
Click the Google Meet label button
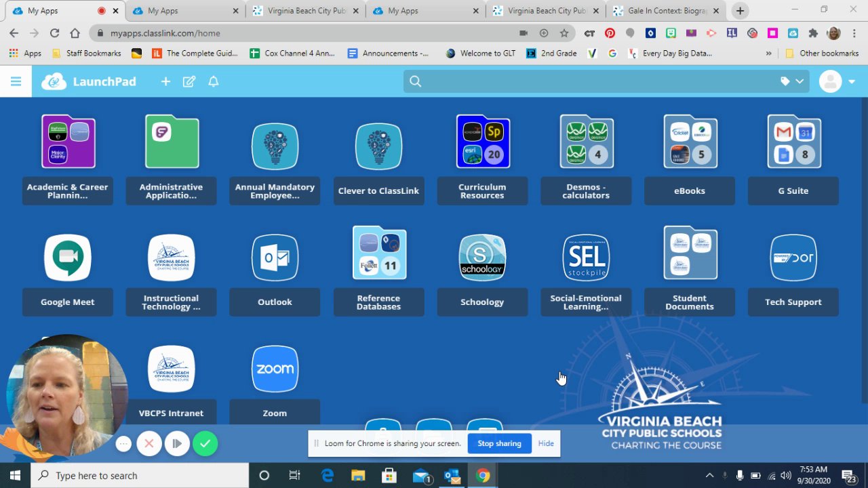coord(68,302)
